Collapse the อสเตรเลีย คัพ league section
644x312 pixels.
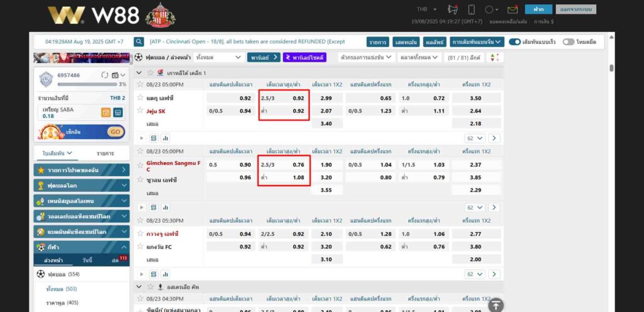pyautogui.click(x=139, y=287)
